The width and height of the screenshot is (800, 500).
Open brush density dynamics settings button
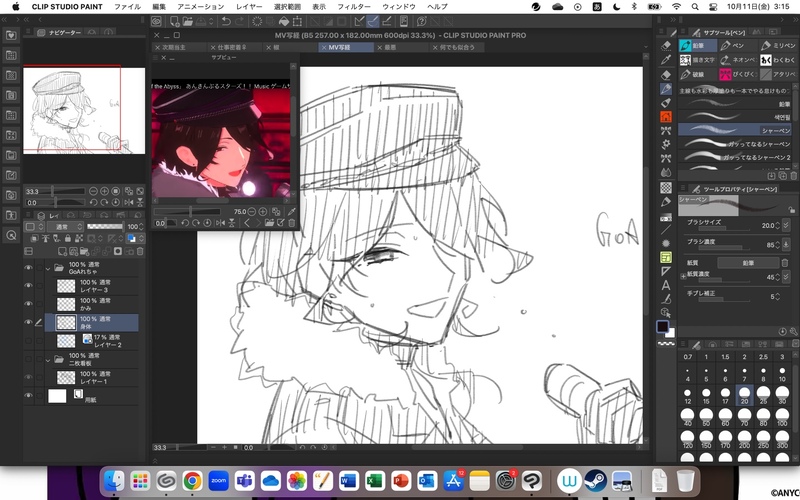[x=786, y=244]
